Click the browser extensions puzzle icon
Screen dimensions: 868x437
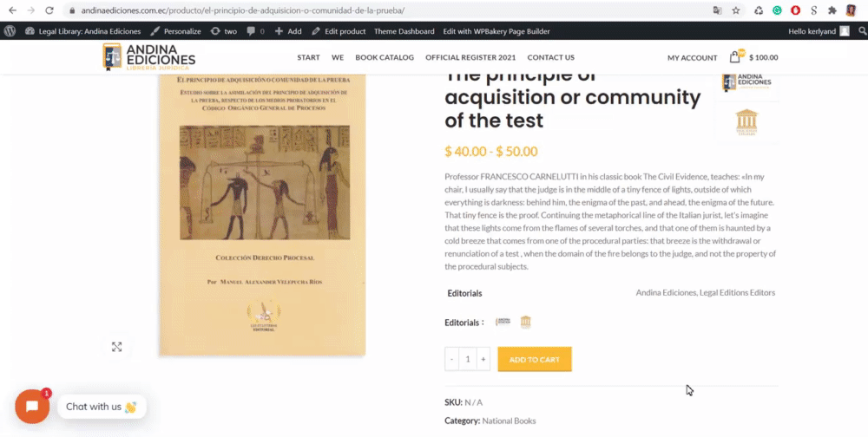click(832, 10)
